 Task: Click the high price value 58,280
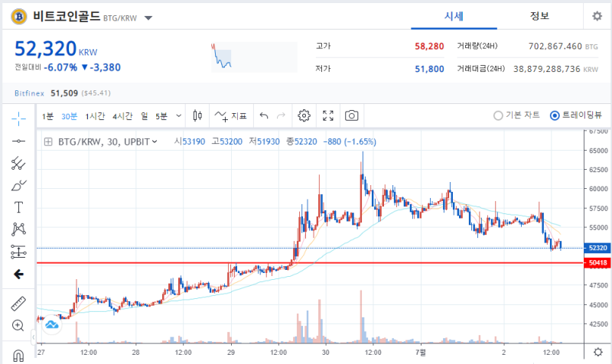[429, 47]
